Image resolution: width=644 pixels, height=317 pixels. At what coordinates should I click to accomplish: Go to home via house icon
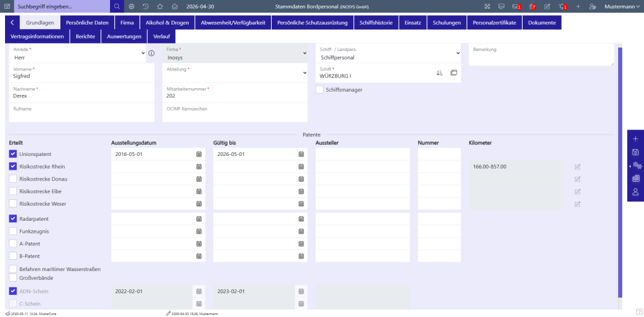click(175, 6)
